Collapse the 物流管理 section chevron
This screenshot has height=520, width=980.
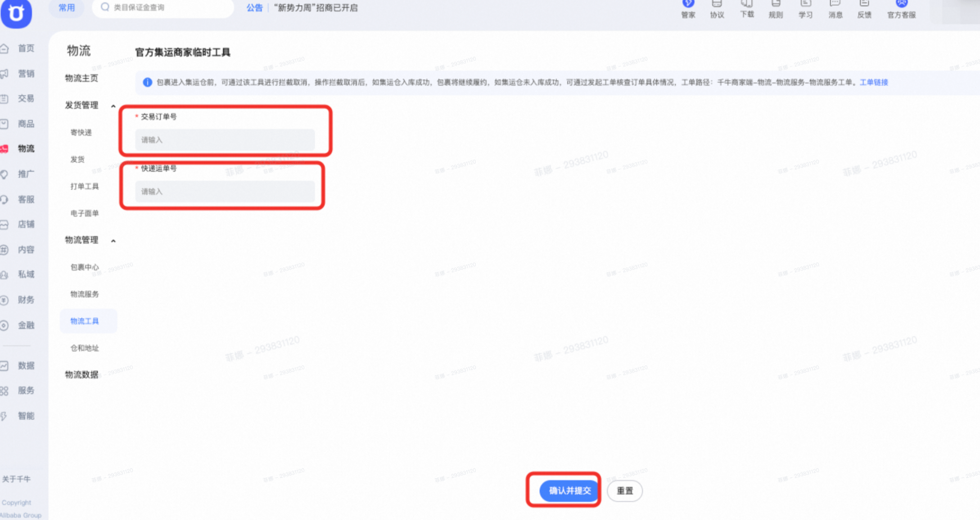pyautogui.click(x=113, y=241)
